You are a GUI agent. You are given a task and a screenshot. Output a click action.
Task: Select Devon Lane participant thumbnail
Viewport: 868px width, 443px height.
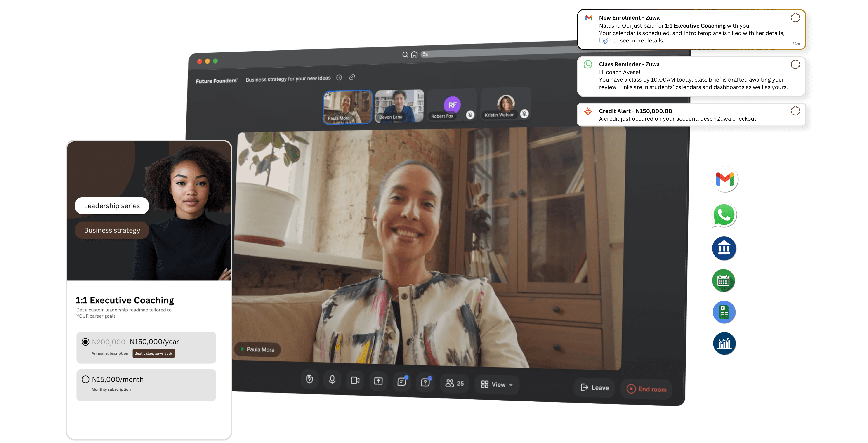(x=399, y=106)
